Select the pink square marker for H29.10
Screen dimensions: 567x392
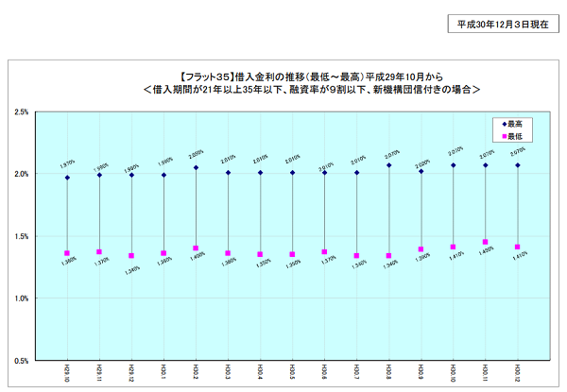coord(67,253)
